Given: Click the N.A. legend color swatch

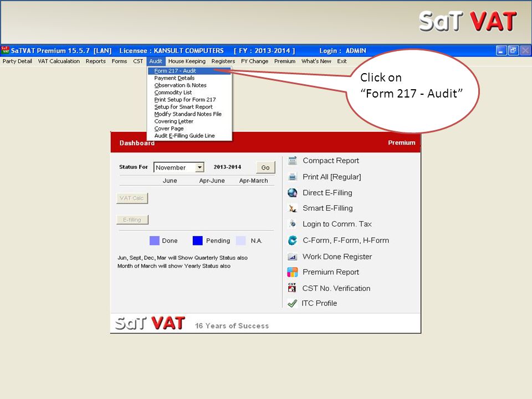Looking at the screenshot, I should pyautogui.click(x=241, y=241).
